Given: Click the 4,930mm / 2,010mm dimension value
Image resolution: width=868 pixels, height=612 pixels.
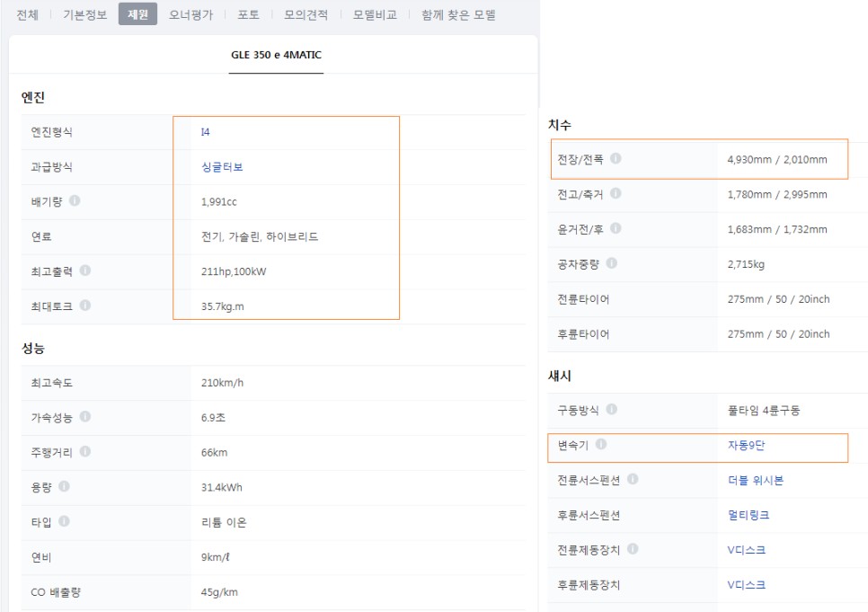Looking at the screenshot, I should 777,159.
